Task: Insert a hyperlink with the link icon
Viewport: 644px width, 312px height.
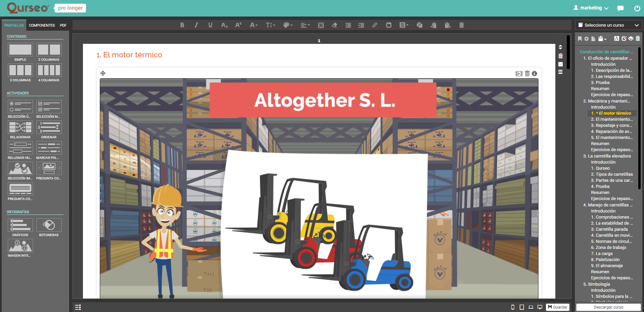Action: click(375, 25)
